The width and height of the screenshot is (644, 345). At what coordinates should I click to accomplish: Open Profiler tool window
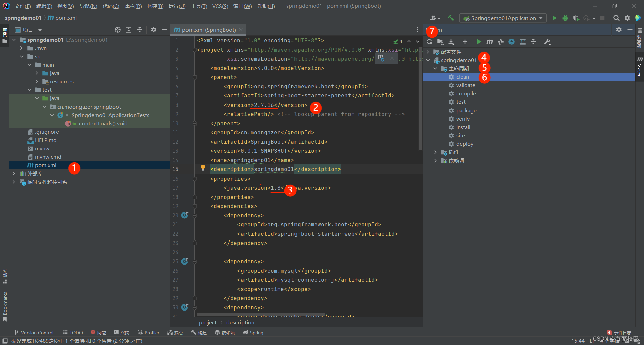(148, 332)
